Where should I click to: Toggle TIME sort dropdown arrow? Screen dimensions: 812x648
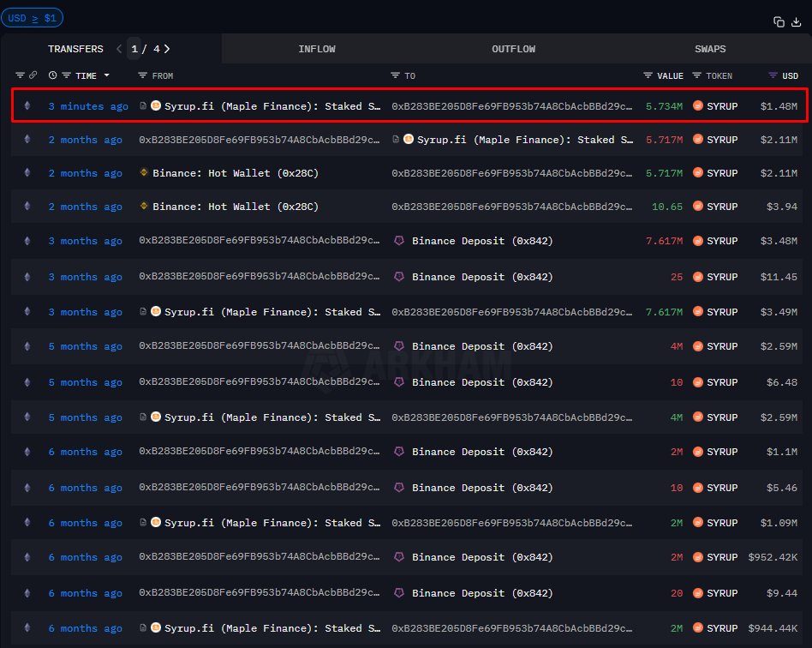coord(107,75)
